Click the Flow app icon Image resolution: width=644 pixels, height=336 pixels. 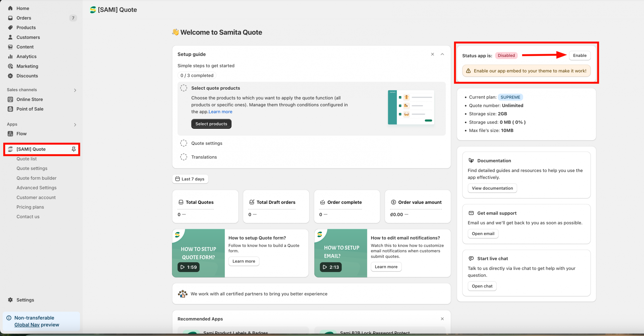10,133
